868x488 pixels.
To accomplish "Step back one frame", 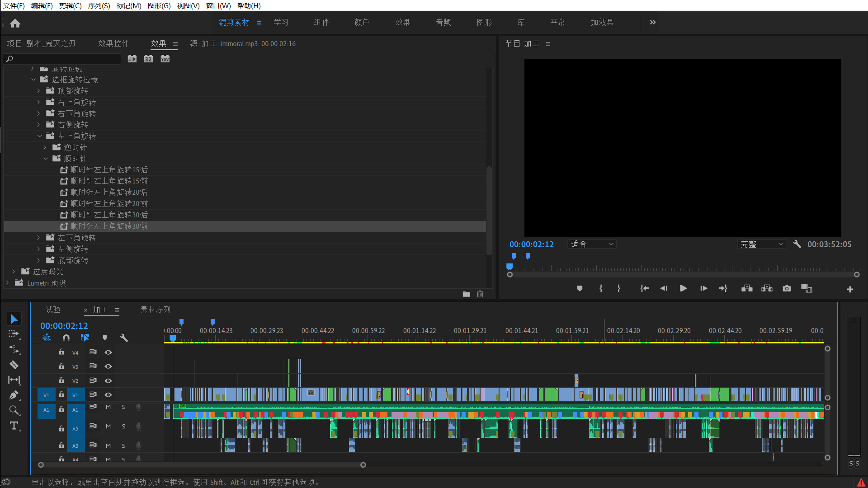I will click(x=664, y=288).
